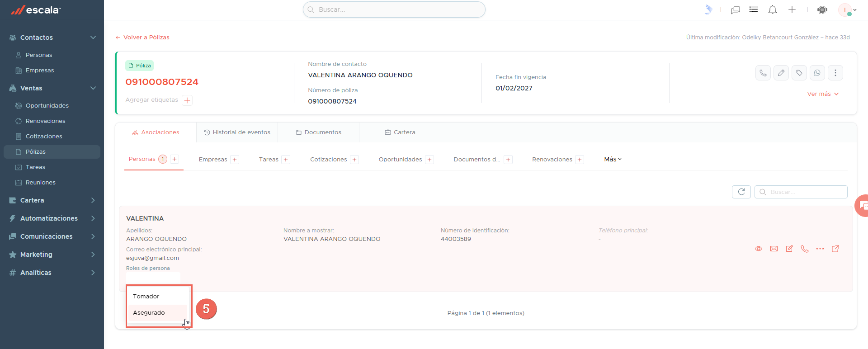Open the Más dropdown in associations
Image resolution: width=868 pixels, height=349 pixels.
pos(613,159)
